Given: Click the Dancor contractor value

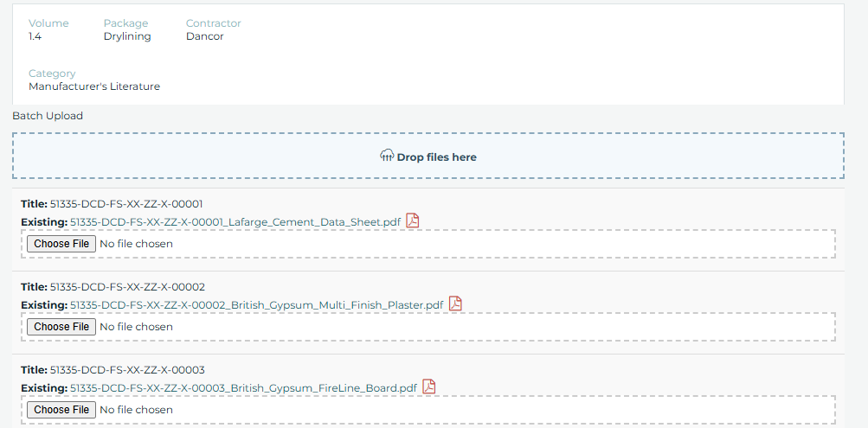Looking at the screenshot, I should tap(205, 36).
